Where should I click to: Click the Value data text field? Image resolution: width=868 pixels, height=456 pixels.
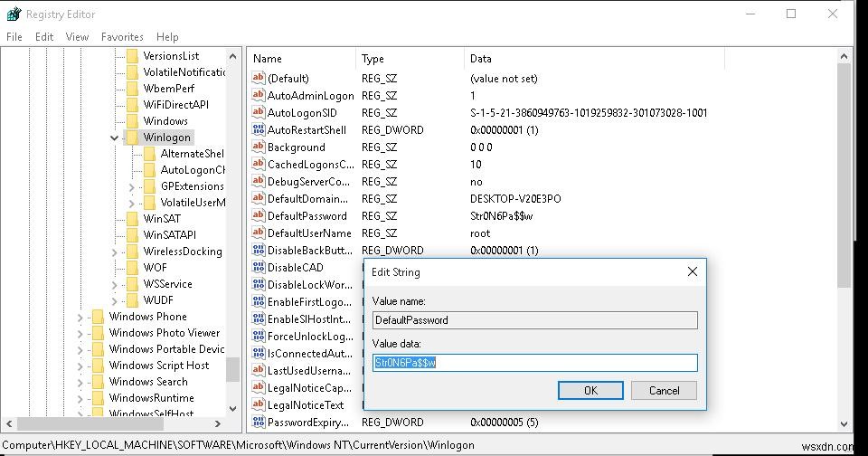point(534,363)
